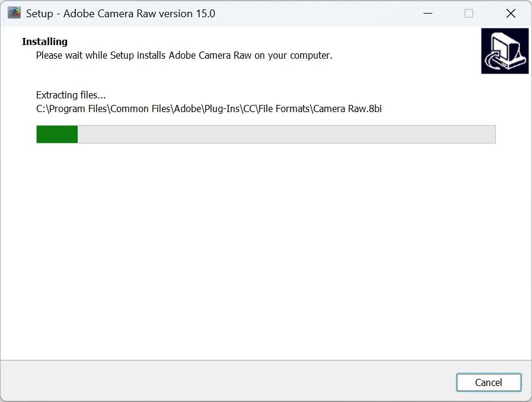
Task: Click the gray unfilled part of the progress bar
Action: (286, 134)
